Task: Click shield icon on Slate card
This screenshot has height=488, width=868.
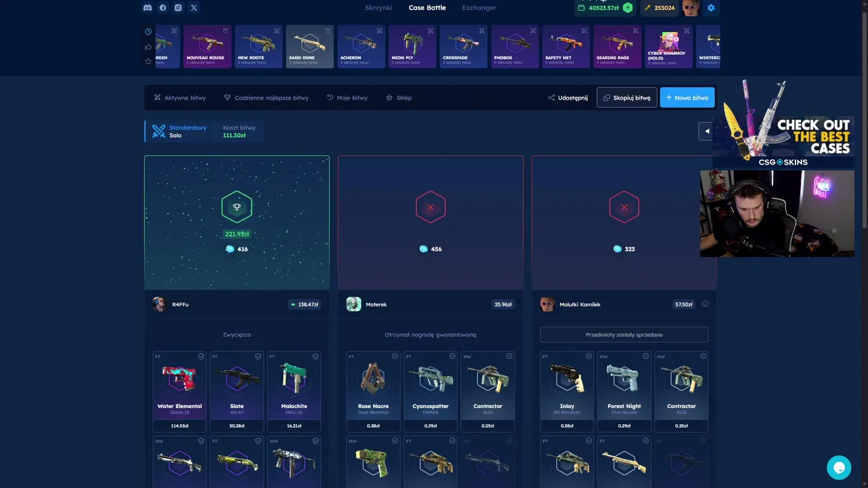Action: (x=258, y=356)
